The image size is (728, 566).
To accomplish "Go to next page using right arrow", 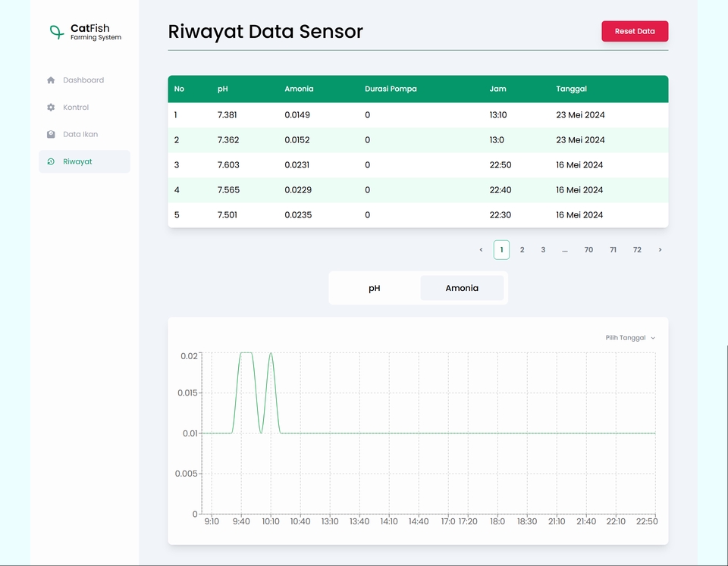I will pos(660,250).
